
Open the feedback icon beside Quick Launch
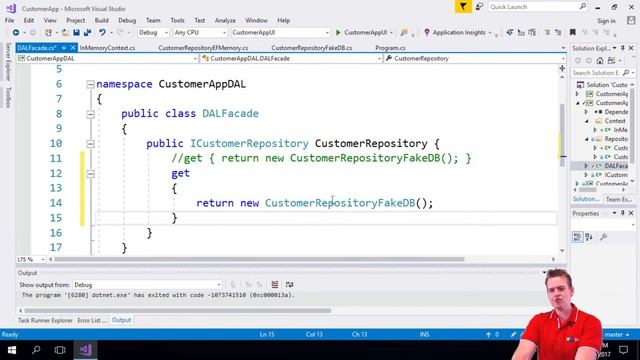[x=480, y=7]
